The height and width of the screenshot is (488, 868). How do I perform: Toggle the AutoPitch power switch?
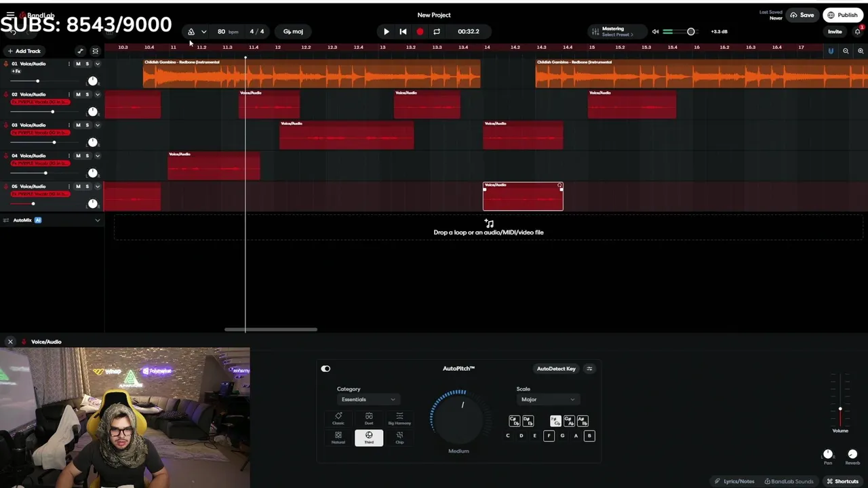coord(325,369)
